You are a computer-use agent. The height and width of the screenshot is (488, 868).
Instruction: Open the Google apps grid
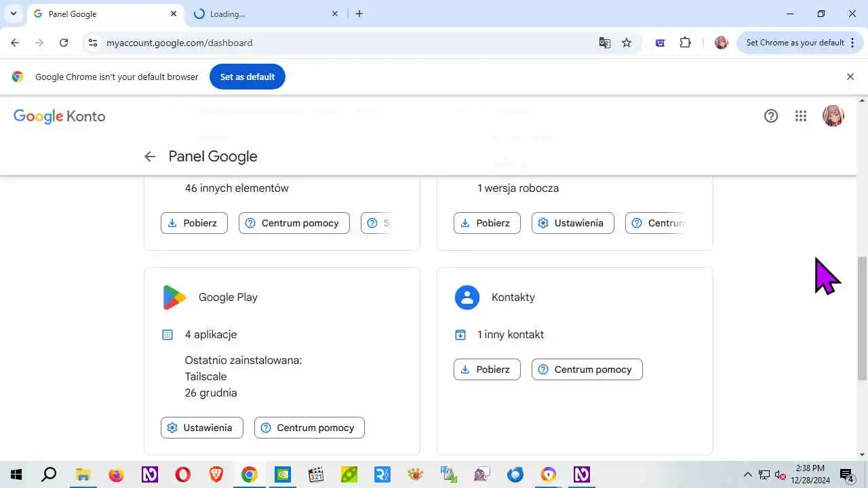[801, 116]
